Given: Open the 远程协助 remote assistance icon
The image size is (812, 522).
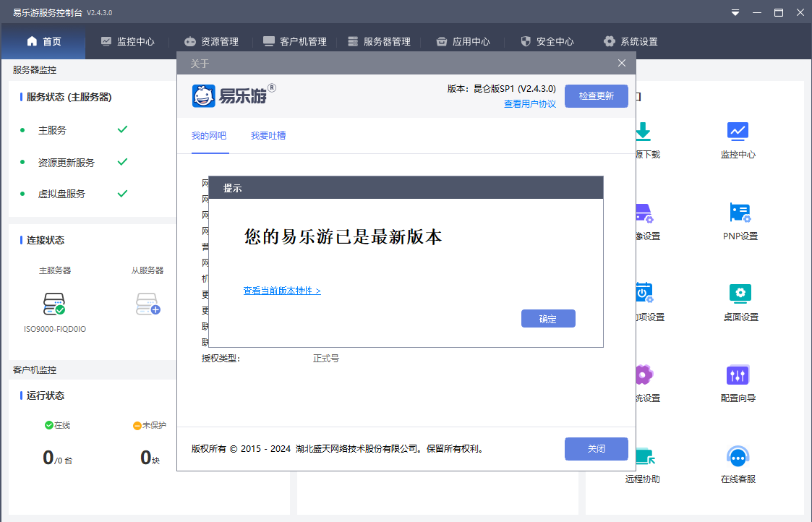Looking at the screenshot, I should click(x=645, y=456).
